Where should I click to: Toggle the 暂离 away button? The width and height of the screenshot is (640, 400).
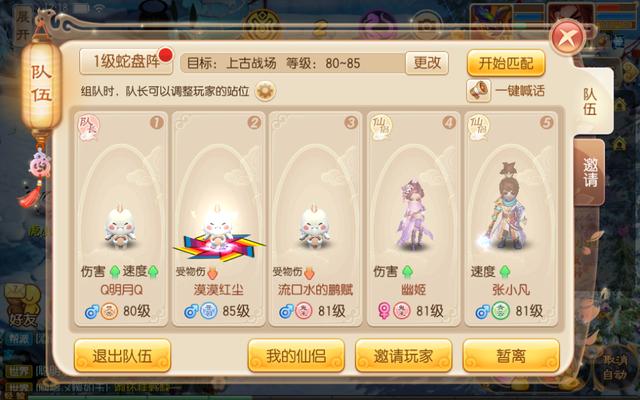511,356
